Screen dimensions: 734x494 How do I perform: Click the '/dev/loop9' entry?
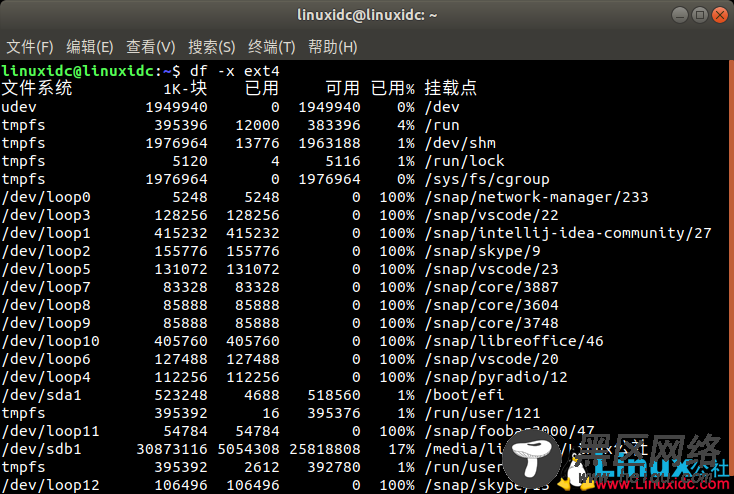pos(46,323)
